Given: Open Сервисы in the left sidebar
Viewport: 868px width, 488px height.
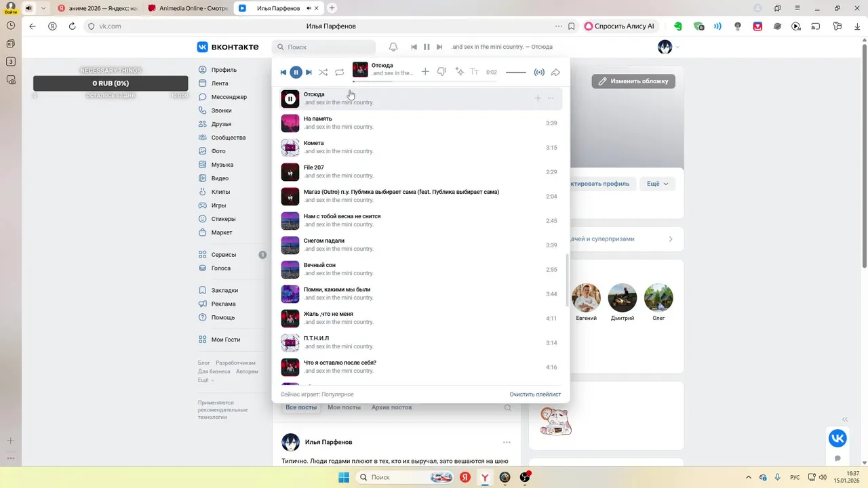Looking at the screenshot, I should (x=224, y=255).
